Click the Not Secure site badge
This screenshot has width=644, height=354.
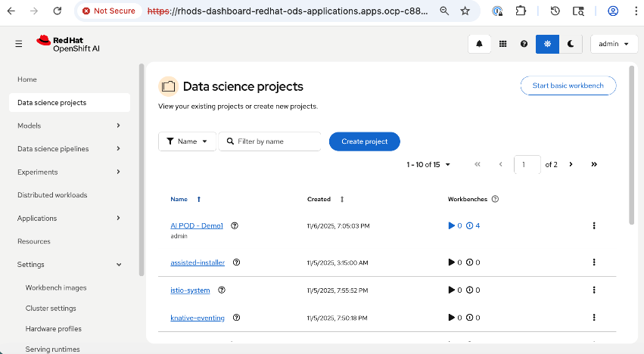coord(109,11)
